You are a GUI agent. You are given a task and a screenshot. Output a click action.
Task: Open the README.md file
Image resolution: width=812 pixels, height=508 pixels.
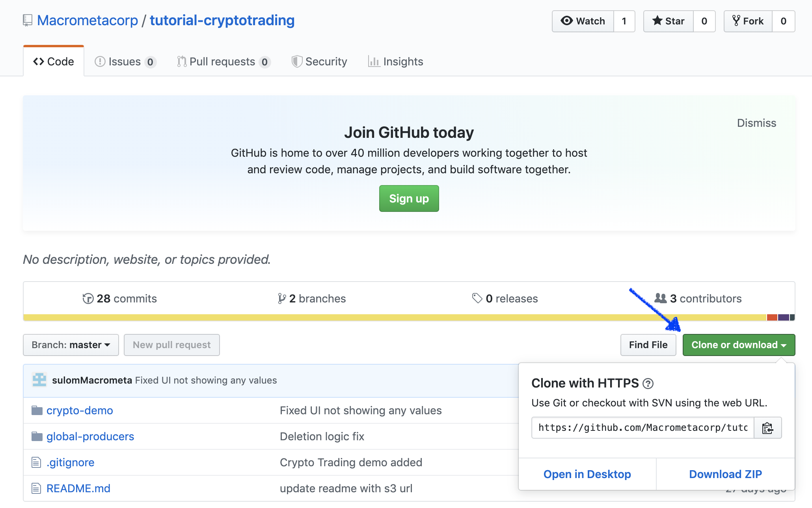[78, 488]
